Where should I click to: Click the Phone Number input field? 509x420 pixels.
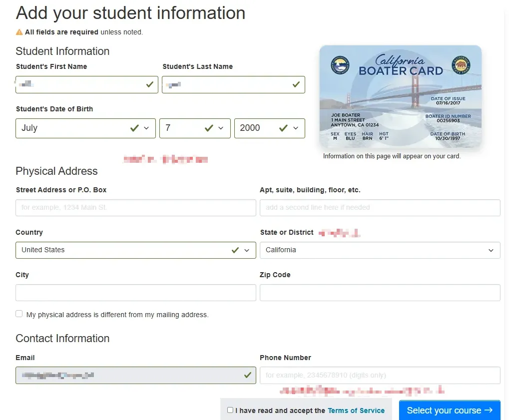pos(380,375)
